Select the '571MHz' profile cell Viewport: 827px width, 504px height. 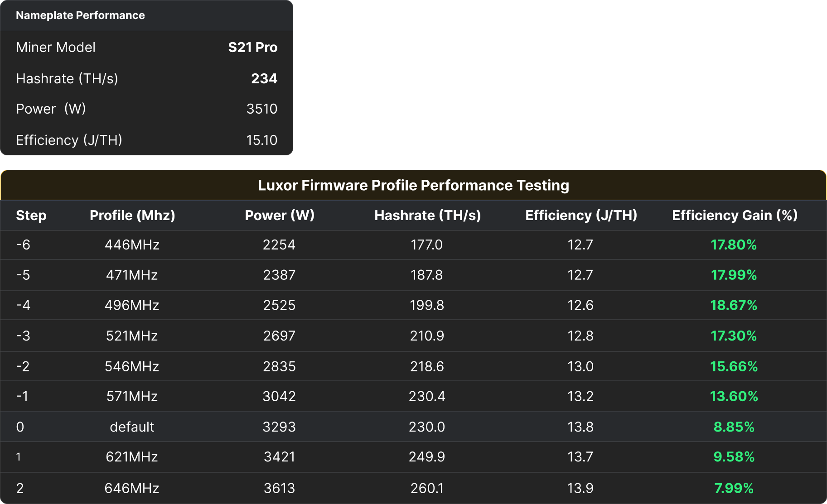132,396
